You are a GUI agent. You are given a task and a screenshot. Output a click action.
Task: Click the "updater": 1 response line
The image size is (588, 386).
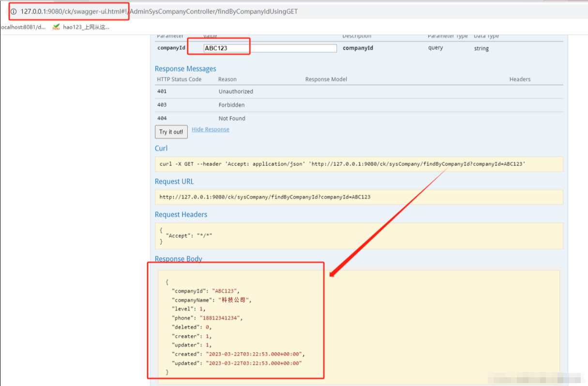click(x=192, y=345)
